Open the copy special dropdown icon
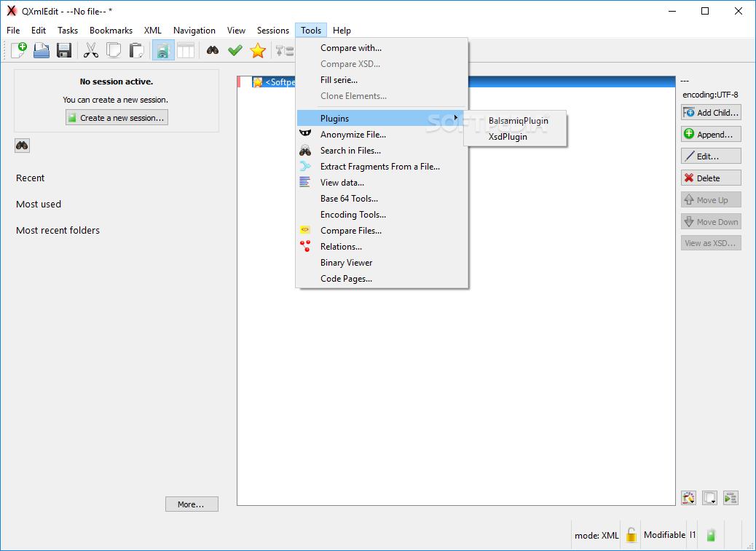The width and height of the screenshot is (756, 551). 709,498
